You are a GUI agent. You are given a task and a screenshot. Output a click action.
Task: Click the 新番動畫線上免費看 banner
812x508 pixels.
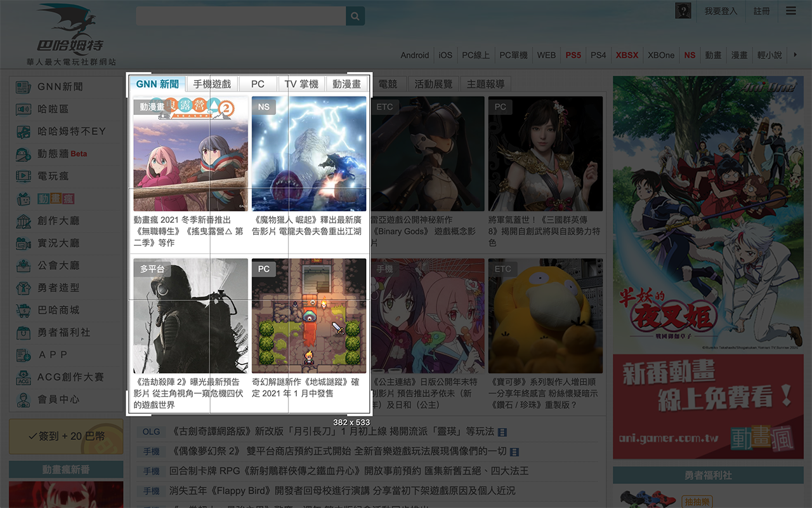[x=708, y=406]
